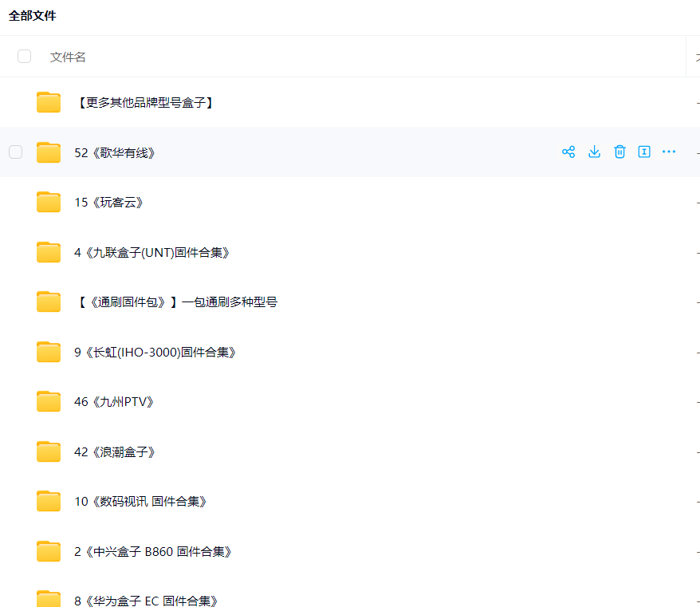Toggle the select-all checkbox in header
700x607 pixels.
coord(24,57)
